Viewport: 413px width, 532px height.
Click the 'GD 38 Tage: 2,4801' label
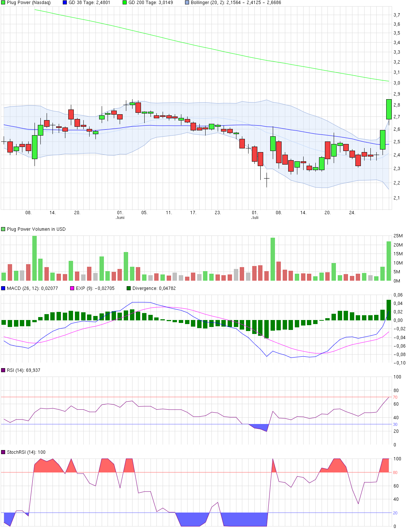tap(89, 3)
